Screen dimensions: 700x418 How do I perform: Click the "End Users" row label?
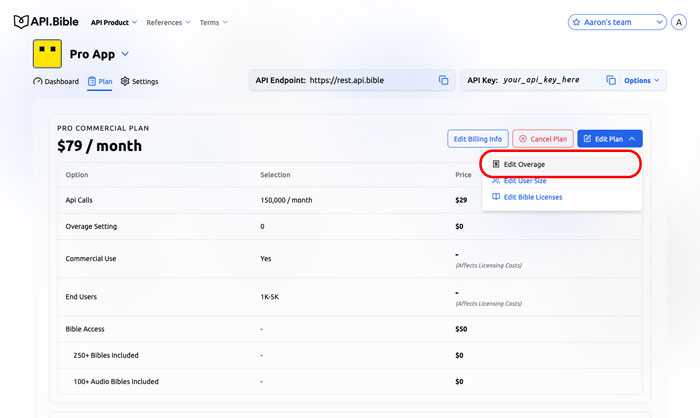(x=81, y=297)
